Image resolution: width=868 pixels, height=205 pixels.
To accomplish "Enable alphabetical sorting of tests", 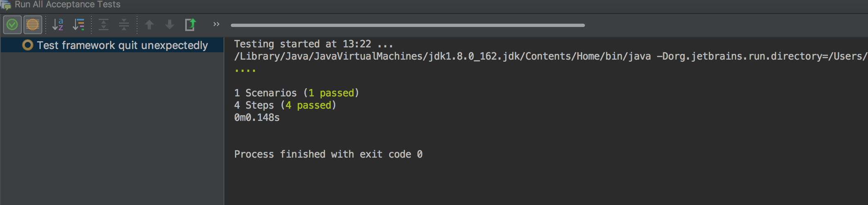I will tap(58, 25).
